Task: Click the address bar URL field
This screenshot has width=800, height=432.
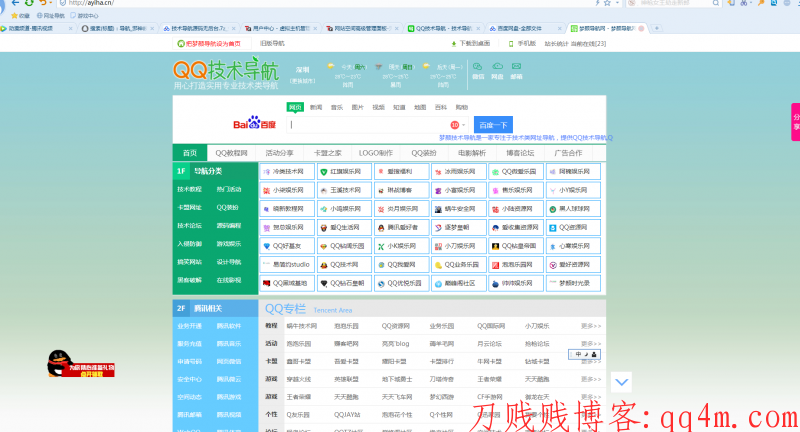Action: tap(327, 3)
